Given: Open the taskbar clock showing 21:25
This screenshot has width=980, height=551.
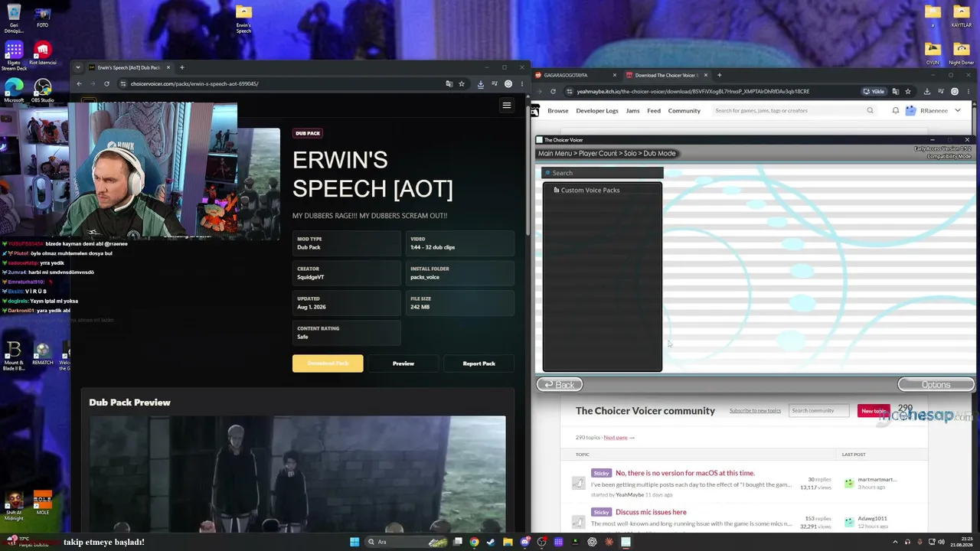Looking at the screenshot, I should (x=962, y=542).
